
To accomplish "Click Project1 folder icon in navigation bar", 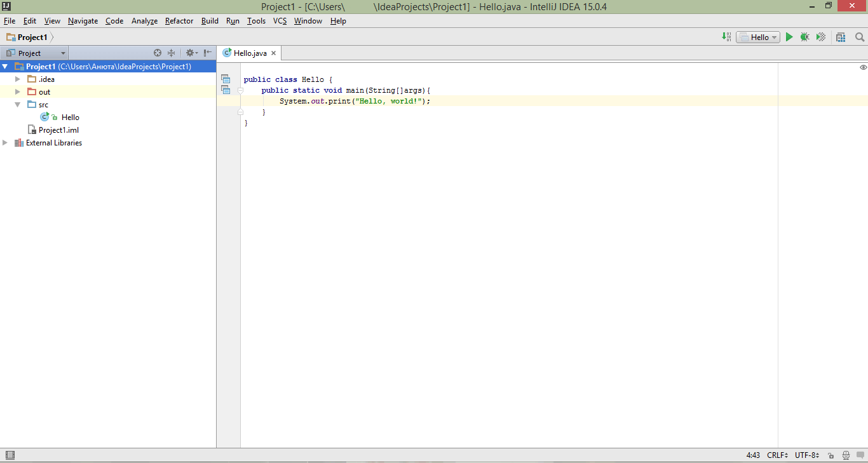I will pos(11,37).
